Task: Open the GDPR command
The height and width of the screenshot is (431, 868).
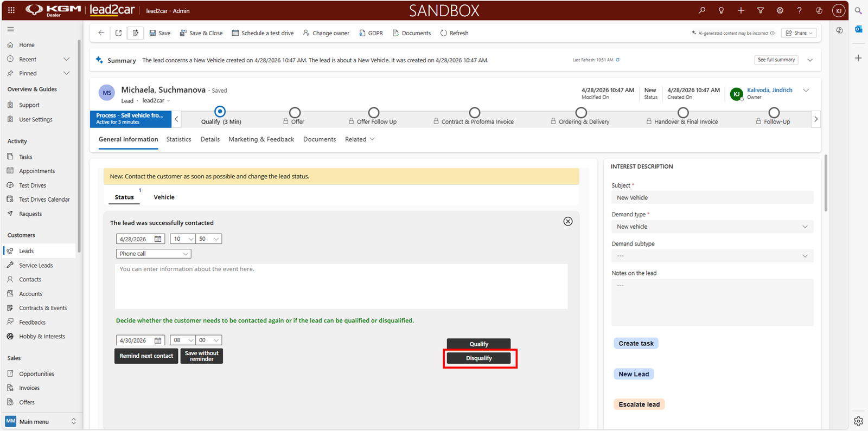Action: click(371, 33)
